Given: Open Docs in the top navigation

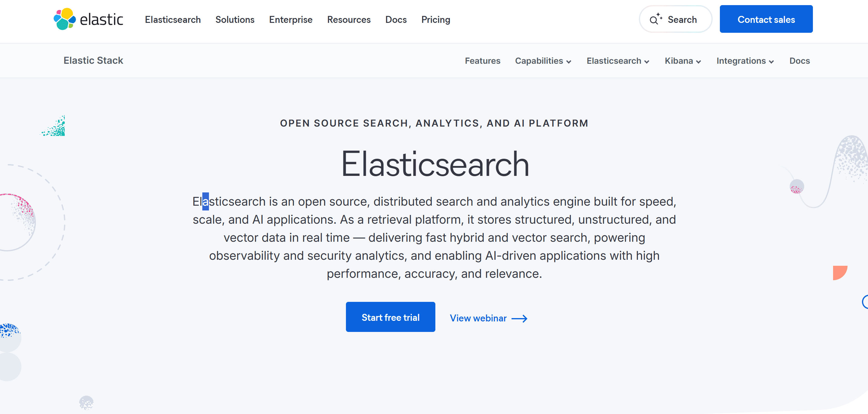Looking at the screenshot, I should 396,20.
